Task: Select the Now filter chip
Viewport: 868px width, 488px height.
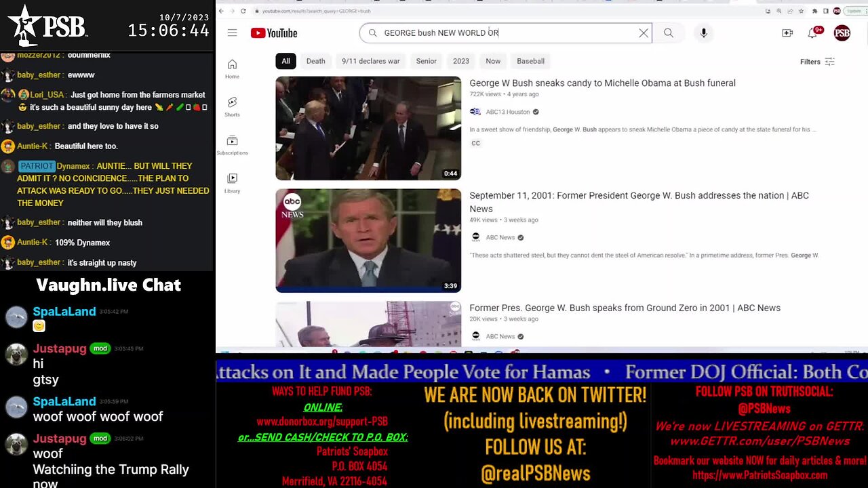Action: click(493, 61)
